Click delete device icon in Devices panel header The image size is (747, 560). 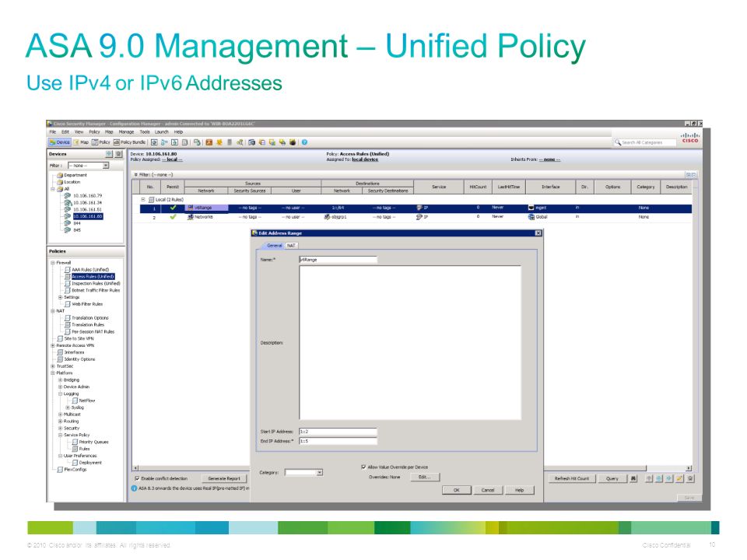118,154
